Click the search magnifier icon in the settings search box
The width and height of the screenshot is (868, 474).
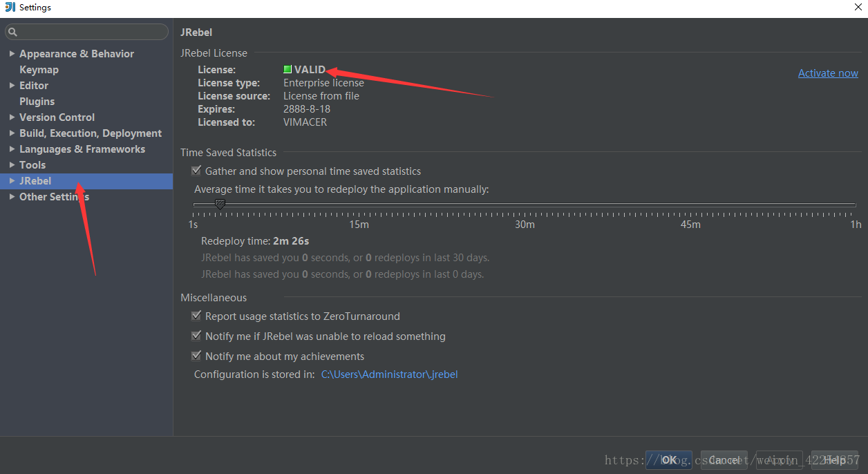tap(12, 32)
